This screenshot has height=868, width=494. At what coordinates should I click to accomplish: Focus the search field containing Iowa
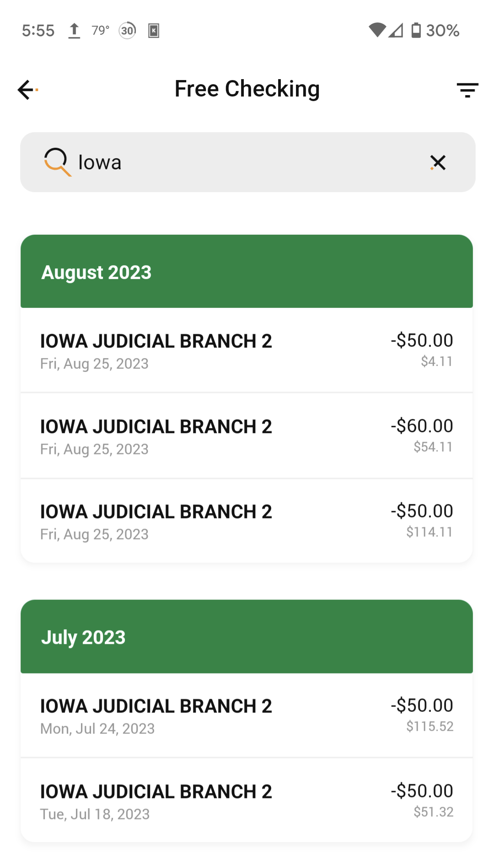[x=247, y=162]
